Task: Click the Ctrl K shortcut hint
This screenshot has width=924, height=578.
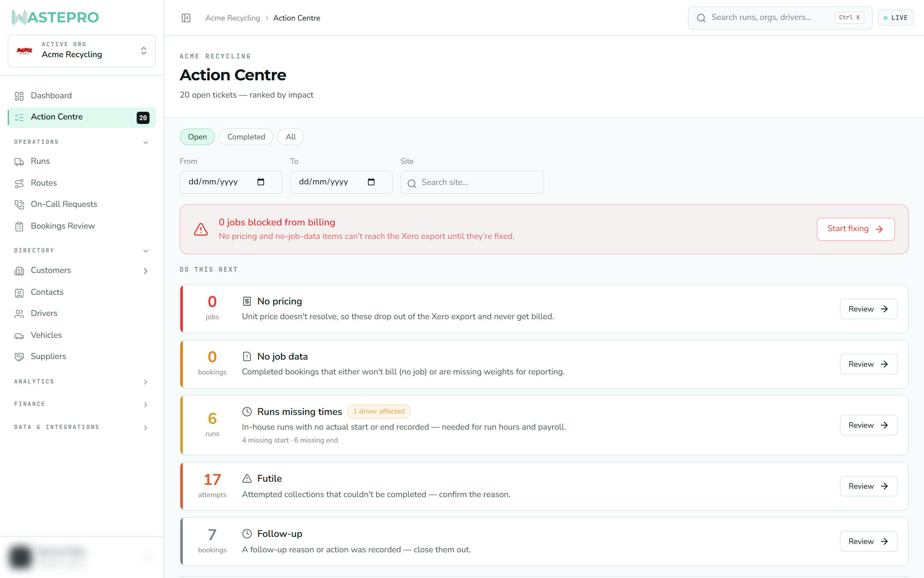Action: (x=849, y=18)
